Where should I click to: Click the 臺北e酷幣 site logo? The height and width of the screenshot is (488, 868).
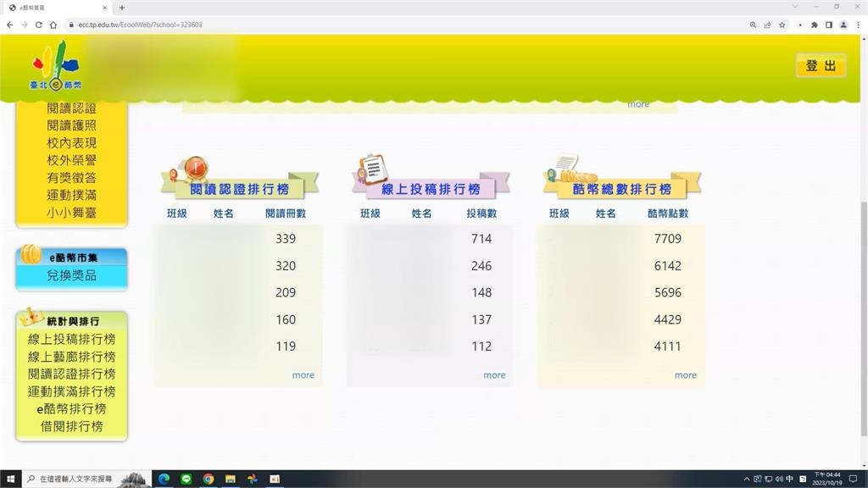coord(54,66)
